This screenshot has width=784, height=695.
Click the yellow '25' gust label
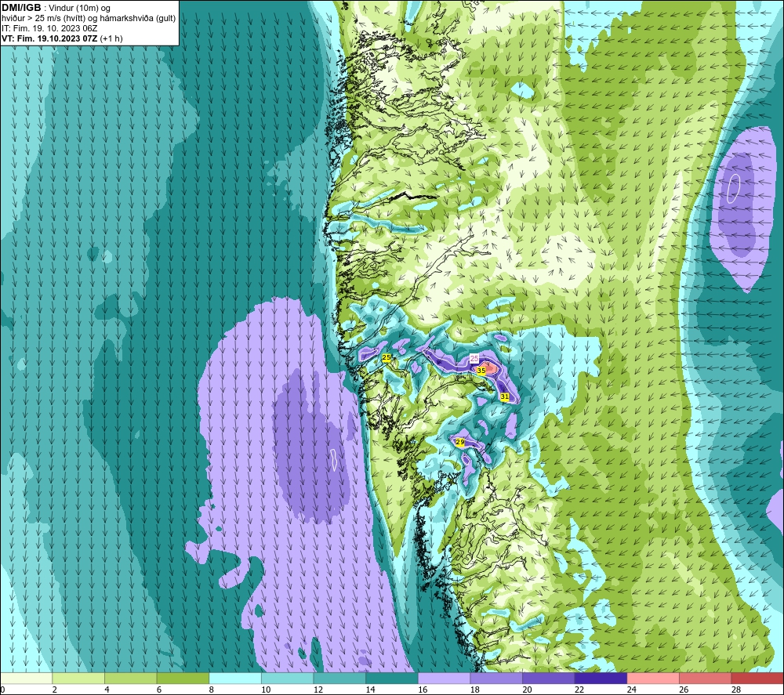pos(386,358)
